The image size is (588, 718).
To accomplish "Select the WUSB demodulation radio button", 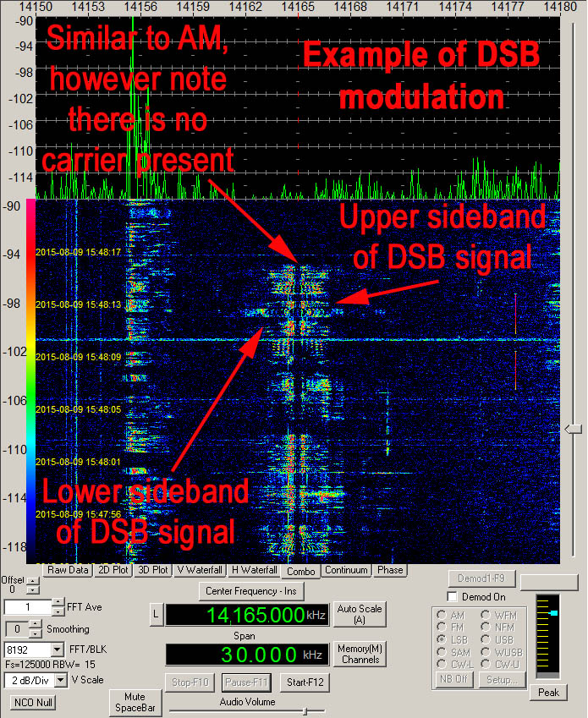I will coord(486,651).
